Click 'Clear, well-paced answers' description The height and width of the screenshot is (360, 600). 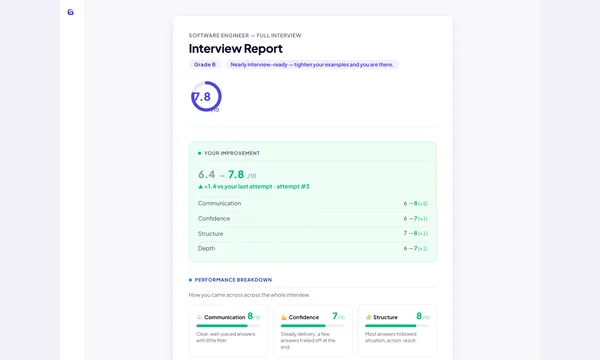pos(226,337)
